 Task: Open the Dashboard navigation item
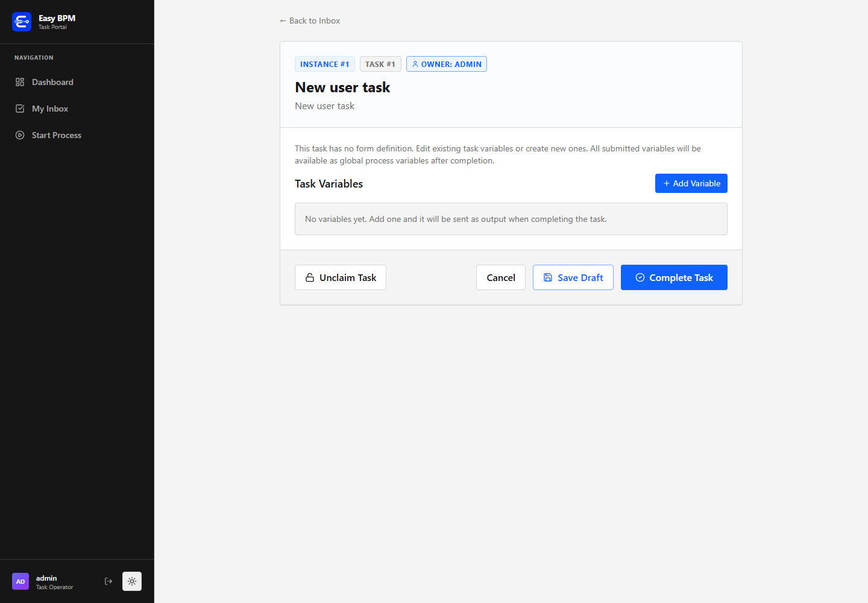tap(77, 82)
